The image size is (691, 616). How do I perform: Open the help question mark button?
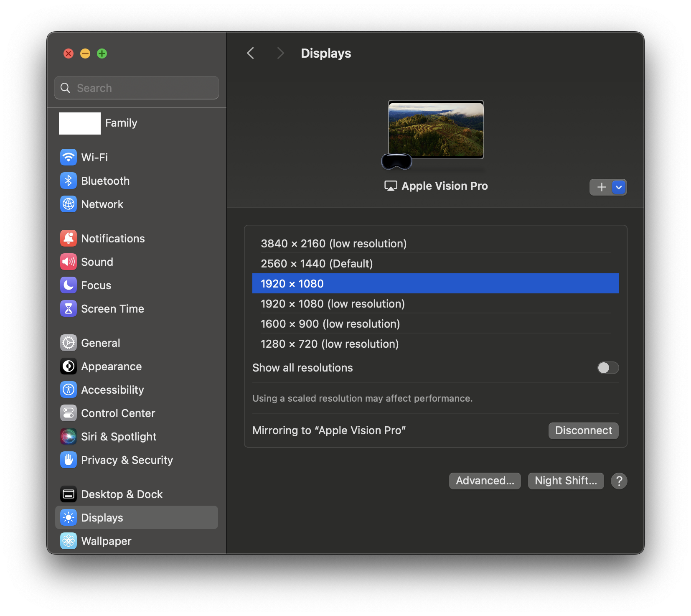coord(619,481)
